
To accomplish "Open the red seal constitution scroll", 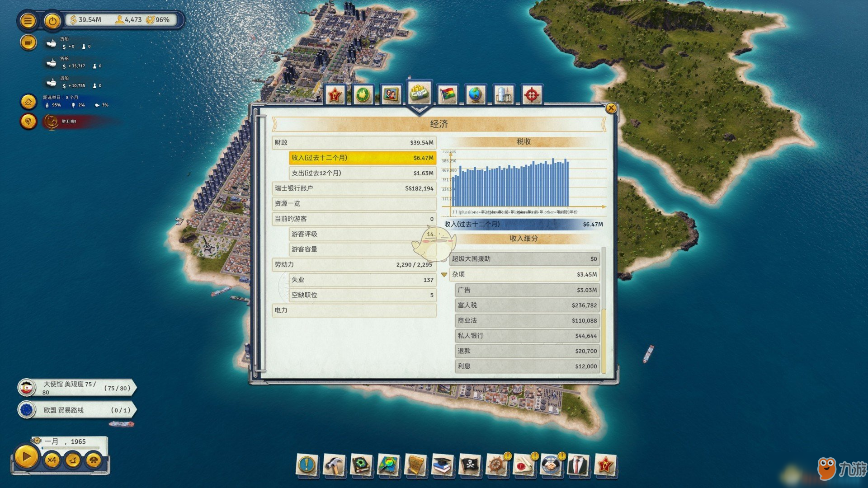I will tap(524, 465).
